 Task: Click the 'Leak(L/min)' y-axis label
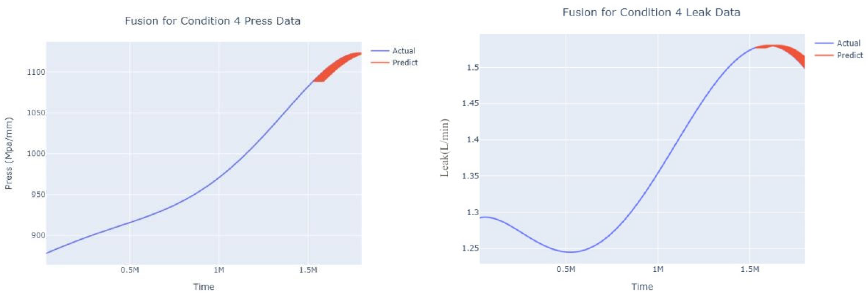[x=445, y=148]
